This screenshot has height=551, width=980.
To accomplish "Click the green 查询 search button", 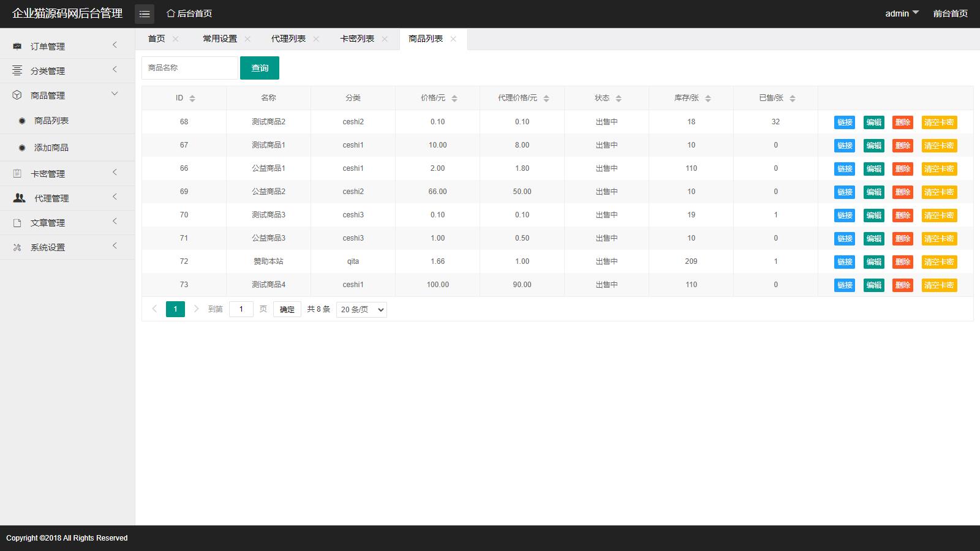I will 260,68.
